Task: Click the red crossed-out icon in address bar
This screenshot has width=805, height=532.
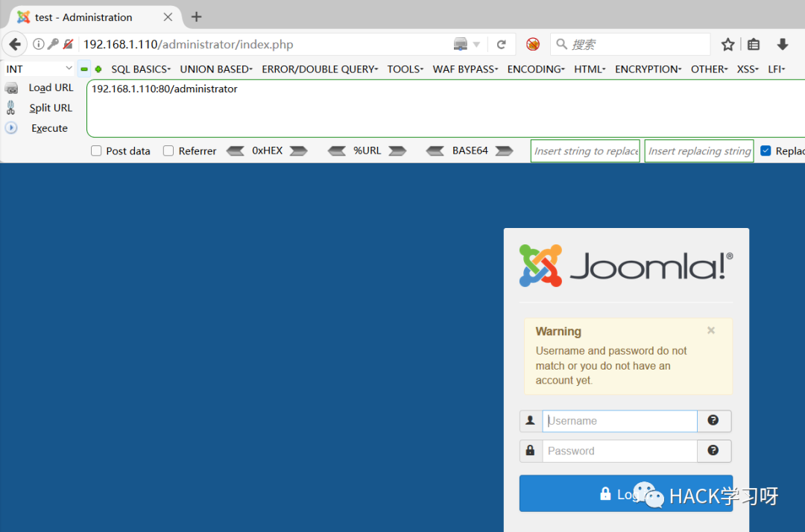Action: pos(68,44)
